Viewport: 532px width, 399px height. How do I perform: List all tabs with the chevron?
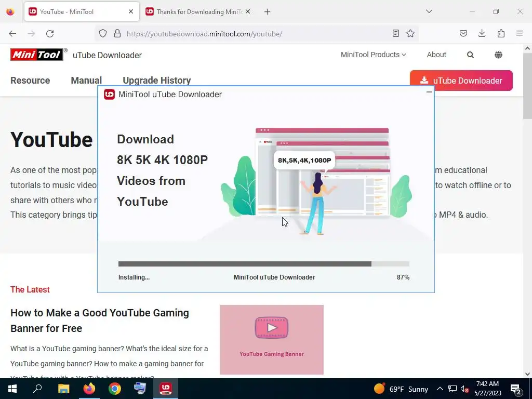click(x=429, y=11)
